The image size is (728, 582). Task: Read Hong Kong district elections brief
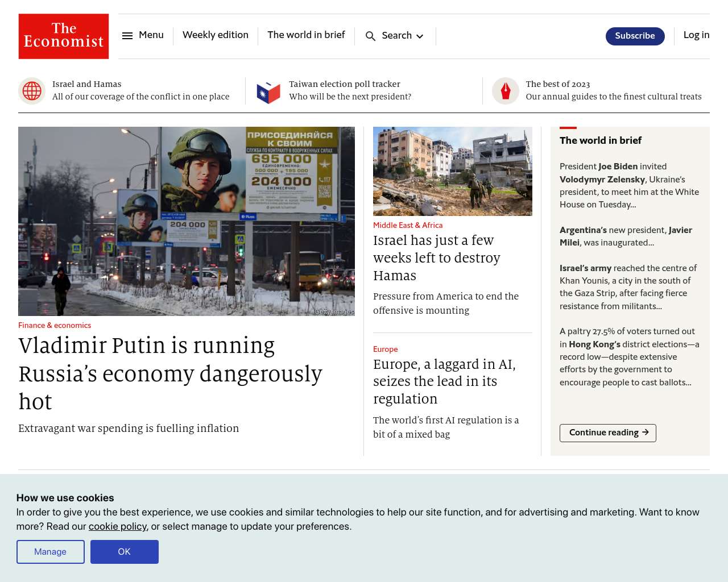629,357
